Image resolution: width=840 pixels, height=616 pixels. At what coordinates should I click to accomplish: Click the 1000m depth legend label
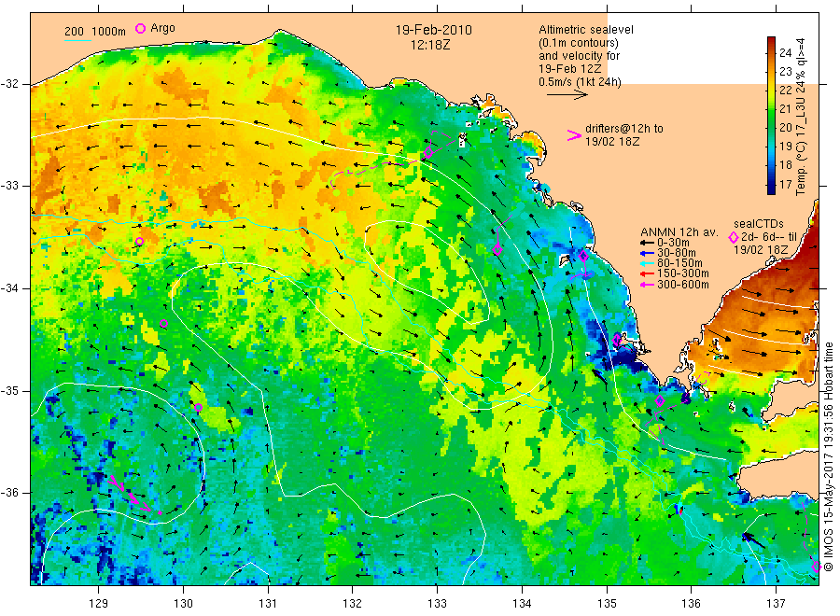click(x=109, y=32)
